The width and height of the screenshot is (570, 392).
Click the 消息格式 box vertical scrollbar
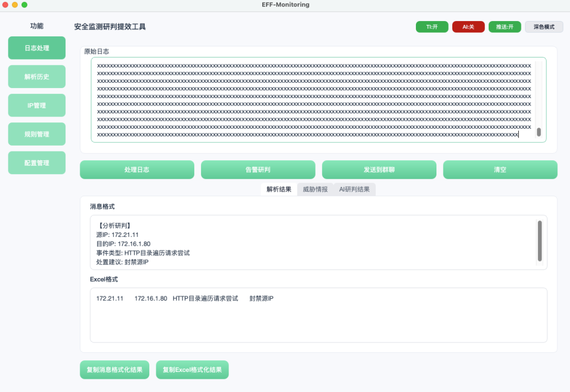(x=540, y=241)
